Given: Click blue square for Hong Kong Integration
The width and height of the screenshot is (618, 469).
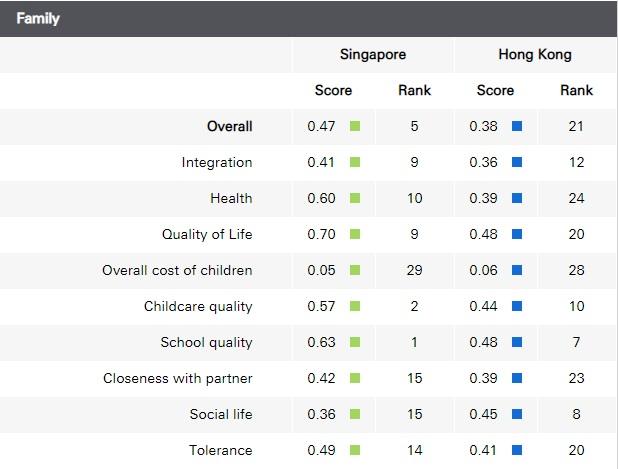Looking at the screenshot, I should 516,163.
